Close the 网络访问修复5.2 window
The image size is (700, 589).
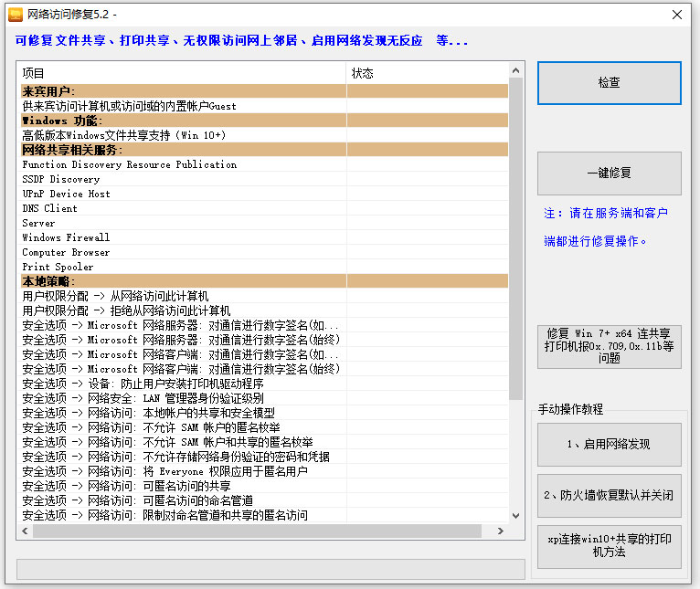click(677, 15)
